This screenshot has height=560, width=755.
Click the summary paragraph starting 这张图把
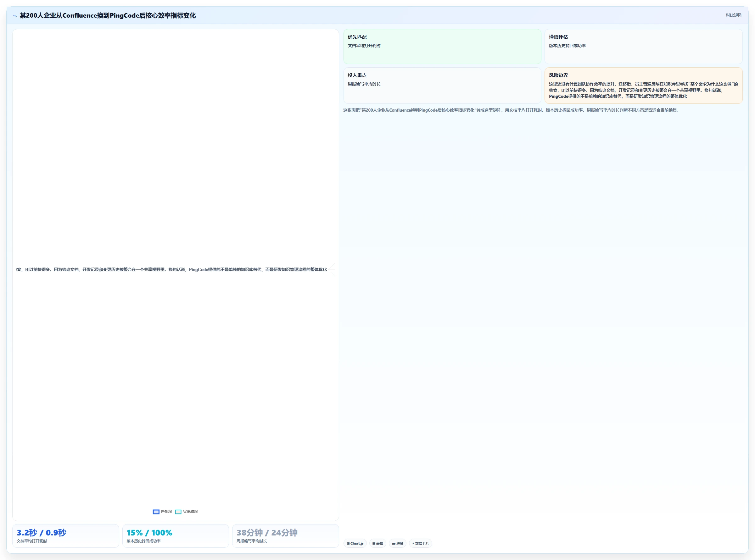click(x=512, y=110)
